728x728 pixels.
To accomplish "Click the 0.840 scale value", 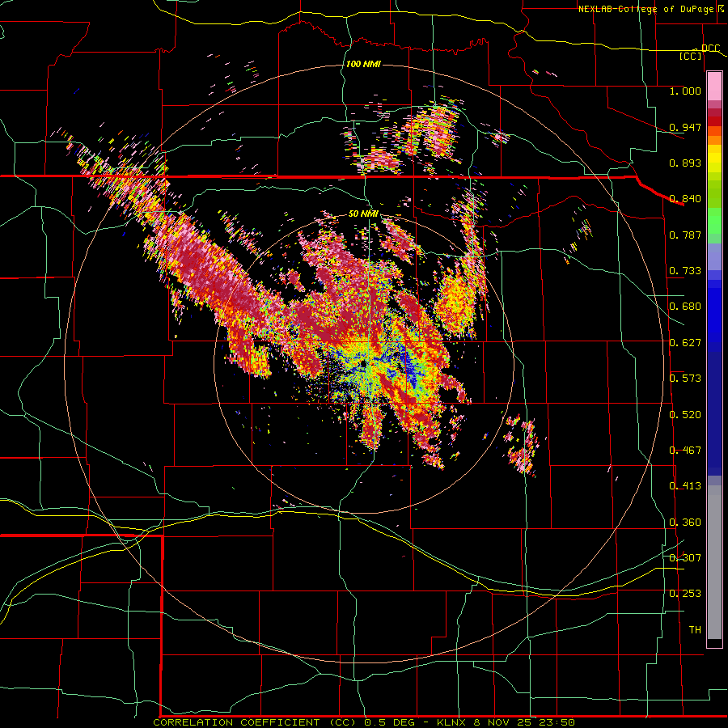I will point(685,199).
